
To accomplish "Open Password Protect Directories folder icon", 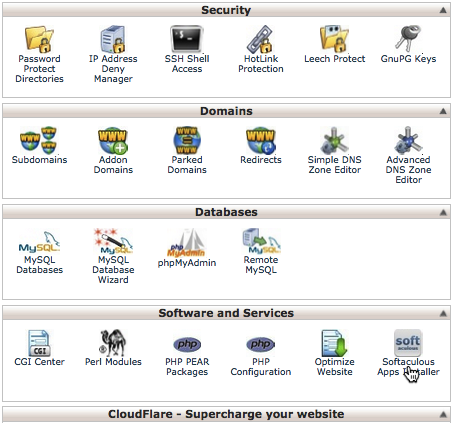I will (x=39, y=39).
